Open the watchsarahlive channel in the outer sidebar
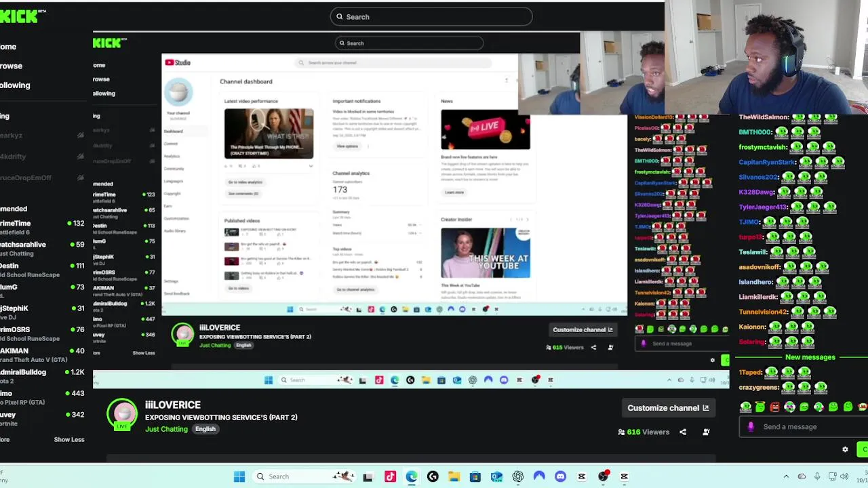Image resolution: width=868 pixels, height=488 pixels. (x=42, y=249)
